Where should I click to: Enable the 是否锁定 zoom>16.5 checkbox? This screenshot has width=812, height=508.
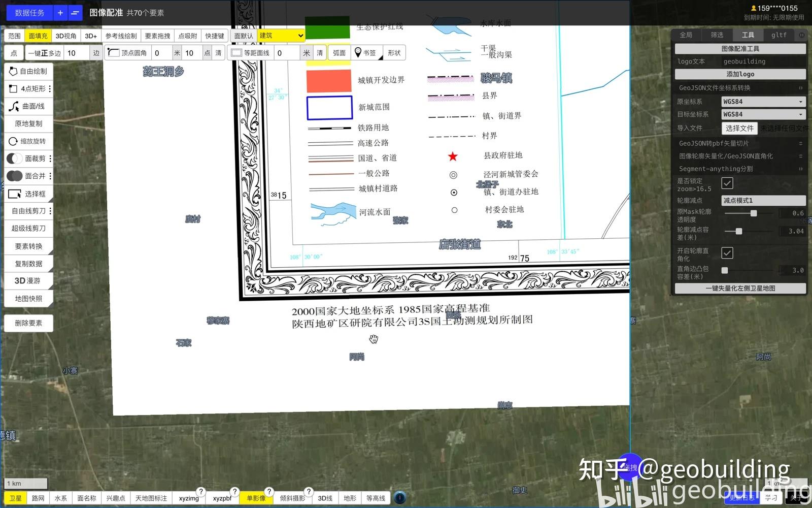(x=727, y=183)
